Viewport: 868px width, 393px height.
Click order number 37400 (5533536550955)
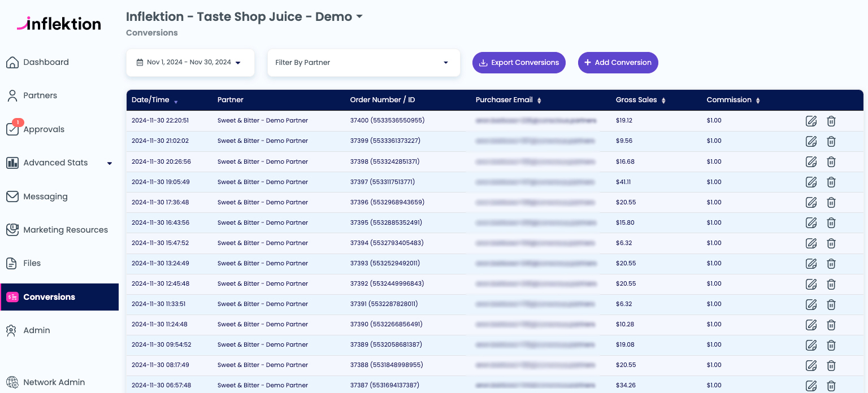tap(387, 121)
